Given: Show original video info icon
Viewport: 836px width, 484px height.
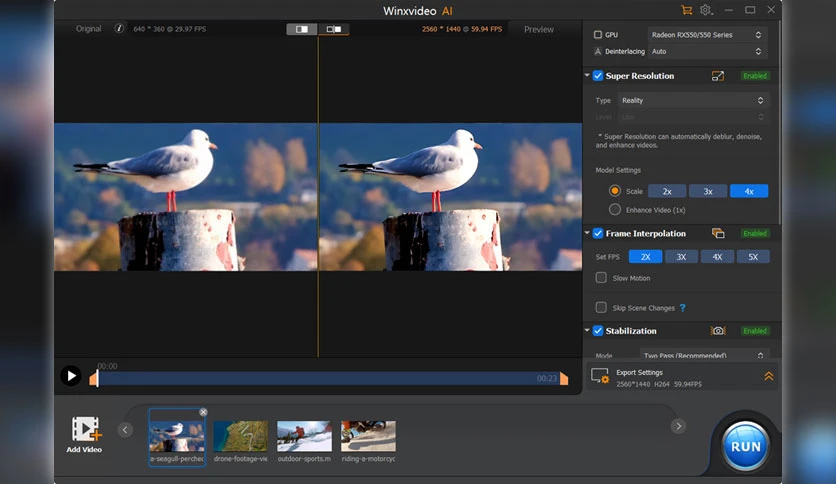Looking at the screenshot, I should [x=119, y=28].
